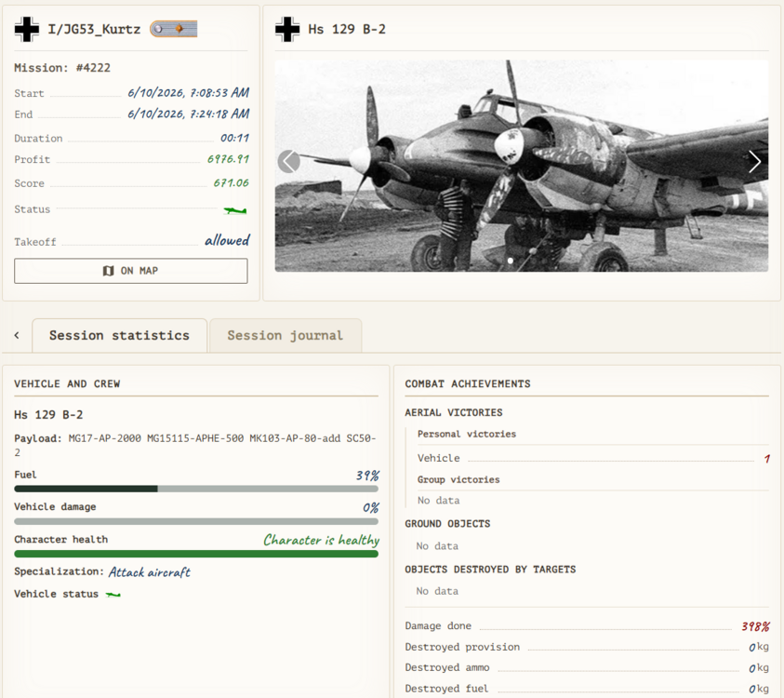The height and width of the screenshot is (698, 784).
Task: Go back with the left chevron near tabs
Action: (17, 335)
